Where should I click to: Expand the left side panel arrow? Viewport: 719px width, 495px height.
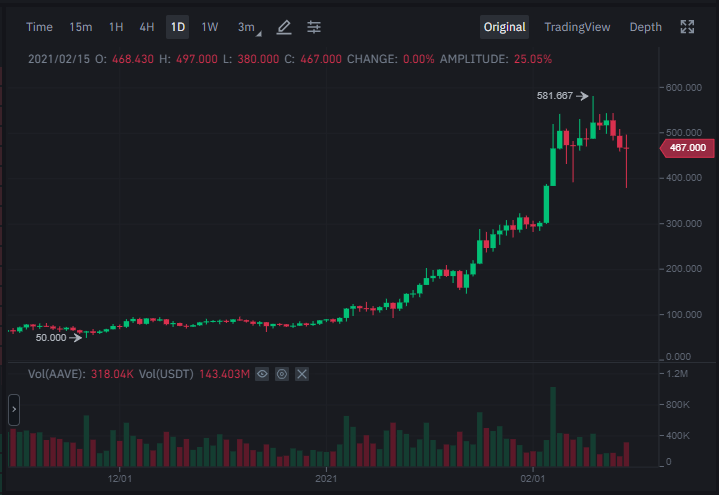click(14, 409)
